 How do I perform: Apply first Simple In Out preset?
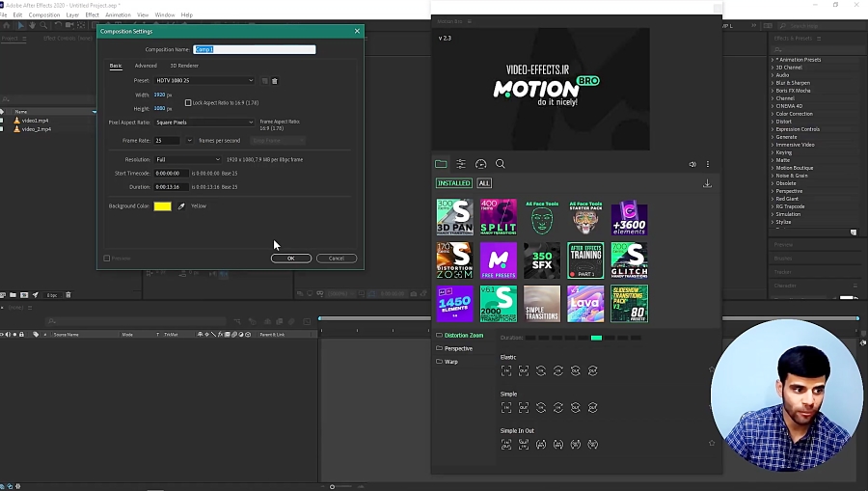(506, 445)
